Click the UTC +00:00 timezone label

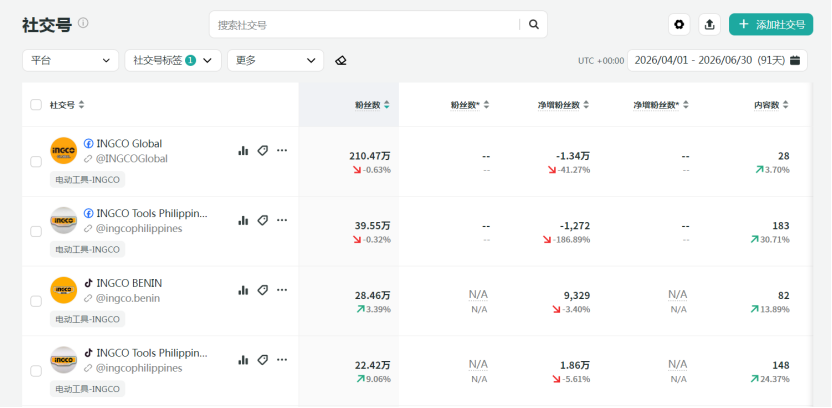click(601, 61)
